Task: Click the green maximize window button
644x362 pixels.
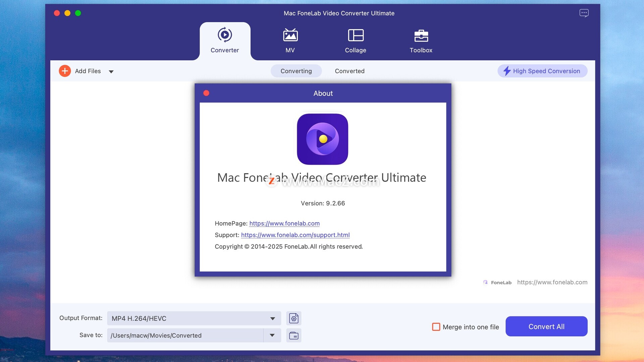Action: point(78,13)
